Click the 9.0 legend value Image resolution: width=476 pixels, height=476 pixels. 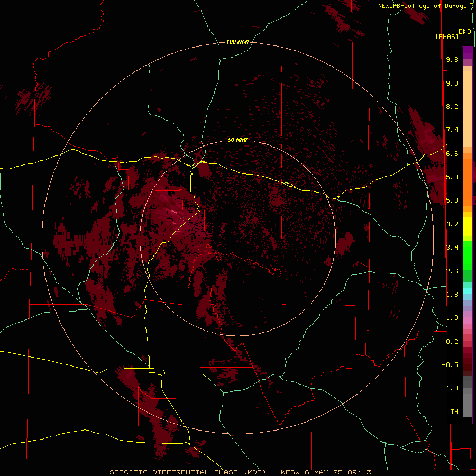tap(452, 83)
